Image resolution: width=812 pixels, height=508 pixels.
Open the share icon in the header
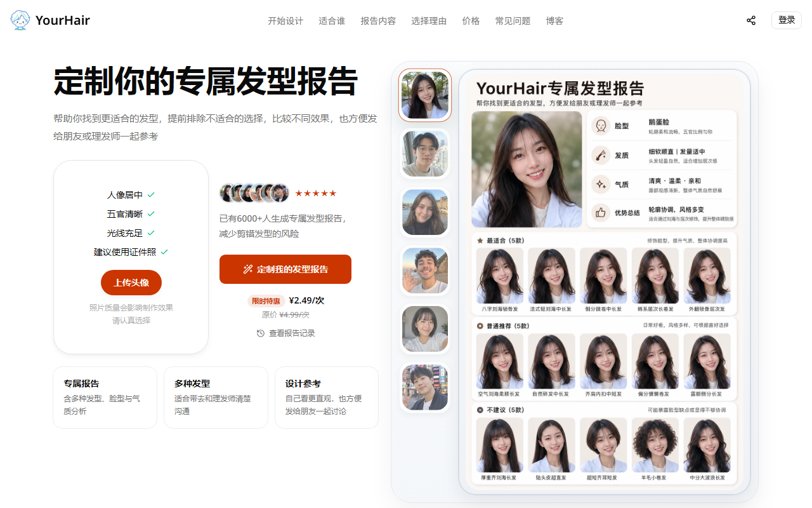751,20
